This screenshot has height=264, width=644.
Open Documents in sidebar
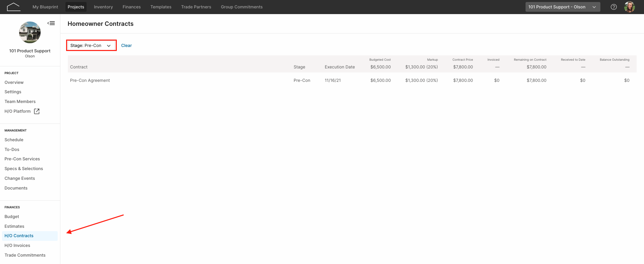coord(16,188)
